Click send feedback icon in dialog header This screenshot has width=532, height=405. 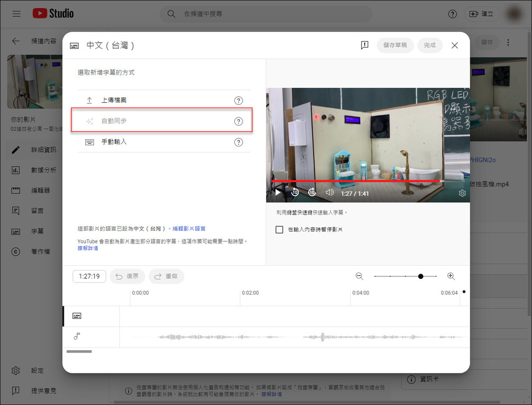click(365, 45)
